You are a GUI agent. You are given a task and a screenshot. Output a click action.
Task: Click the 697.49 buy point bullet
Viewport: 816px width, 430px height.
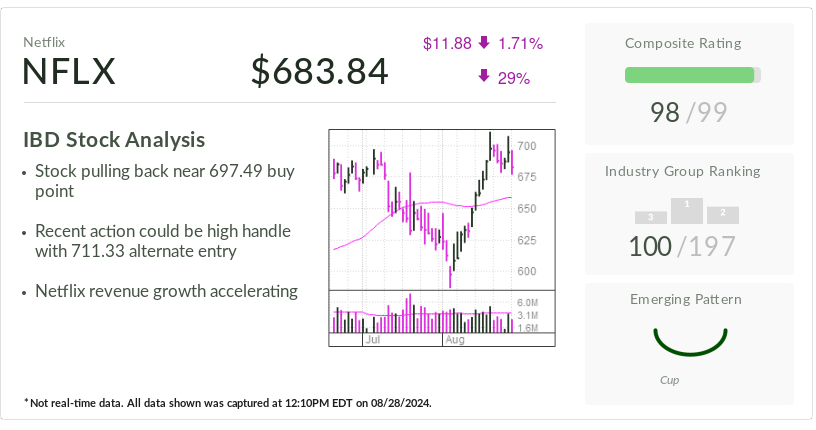tap(165, 181)
